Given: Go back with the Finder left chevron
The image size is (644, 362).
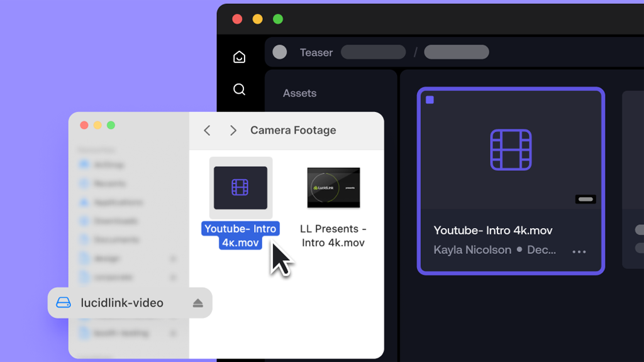Looking at the screenshot, I should click(x=207, y=131).
